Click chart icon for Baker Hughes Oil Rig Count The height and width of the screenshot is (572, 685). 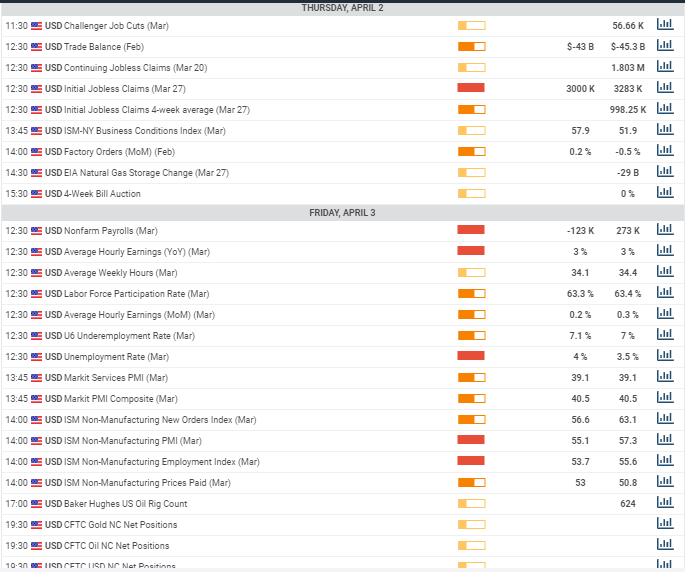664,503
